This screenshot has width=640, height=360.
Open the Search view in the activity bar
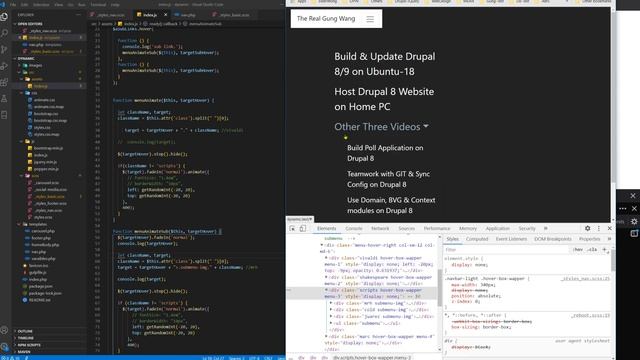[4, 33]
